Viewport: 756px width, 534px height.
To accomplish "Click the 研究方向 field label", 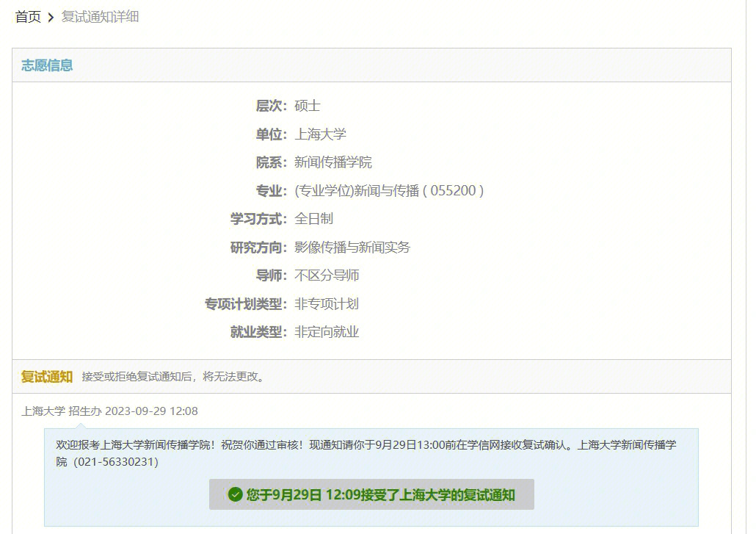I will click(258, 247).
